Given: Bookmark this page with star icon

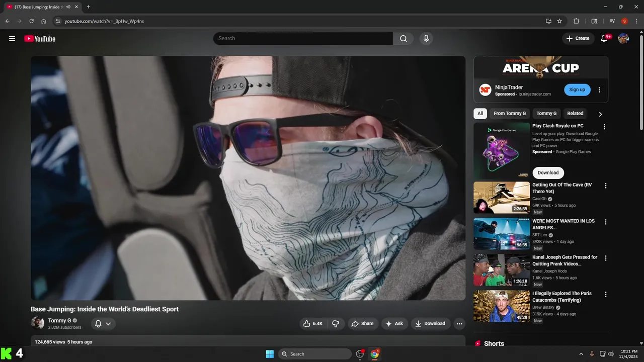Looking at the screenshot, I should click(559, 21).
